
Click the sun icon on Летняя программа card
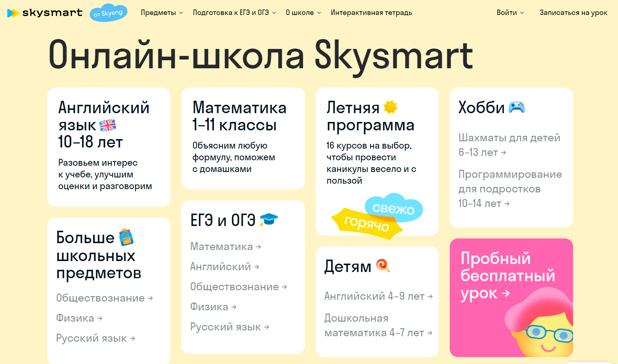(x=390, y=106)
